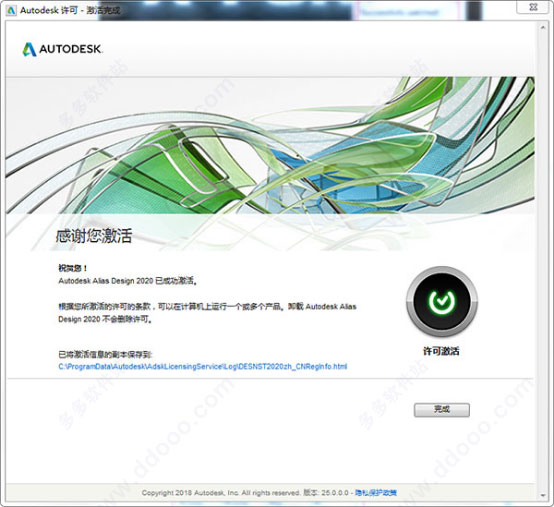Click the 'Autodesk Alias Design 2020 已成功激活' text
The image size is (554, 507).
128,281
